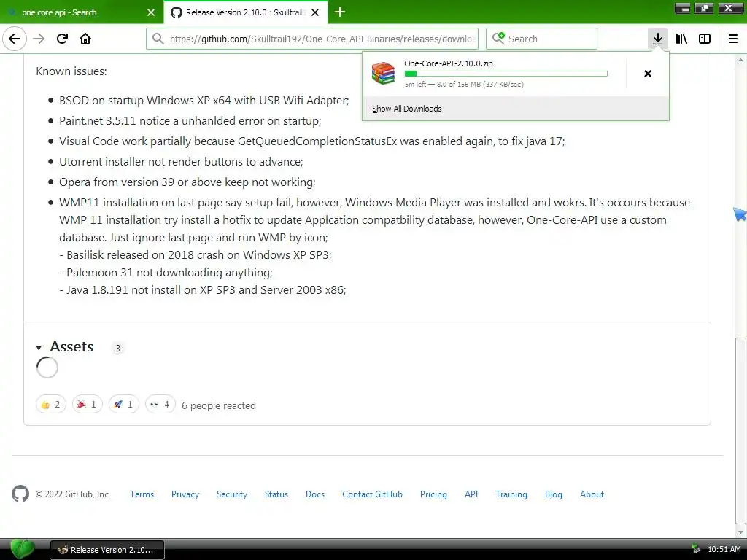Click the Assets count badge 3

click(117, 348)
